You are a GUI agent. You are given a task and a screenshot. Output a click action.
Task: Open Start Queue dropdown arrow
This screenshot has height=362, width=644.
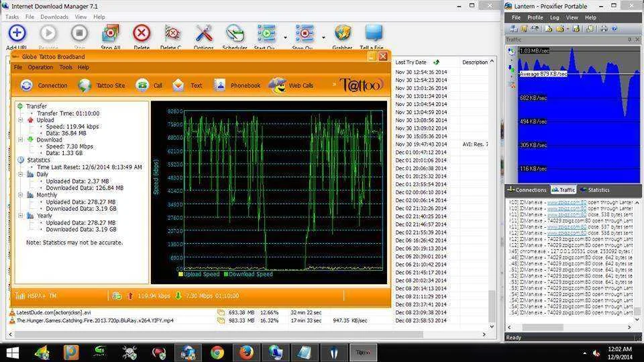[286, 38]
